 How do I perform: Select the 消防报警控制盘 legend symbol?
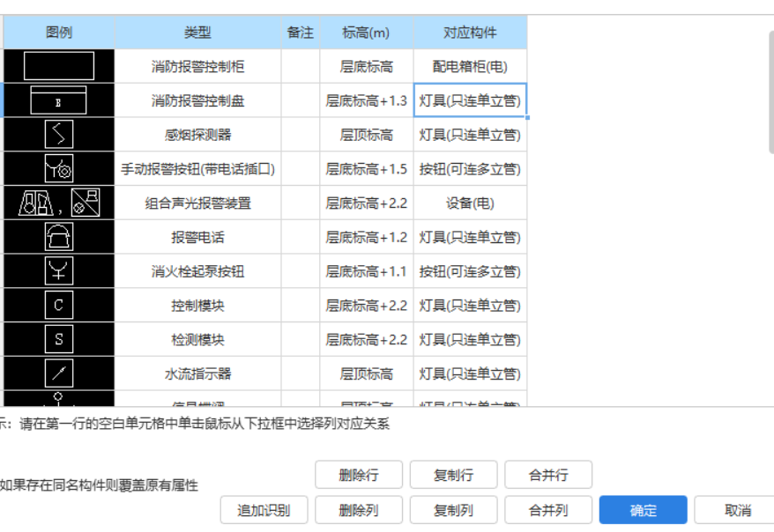tap(59, 100)
